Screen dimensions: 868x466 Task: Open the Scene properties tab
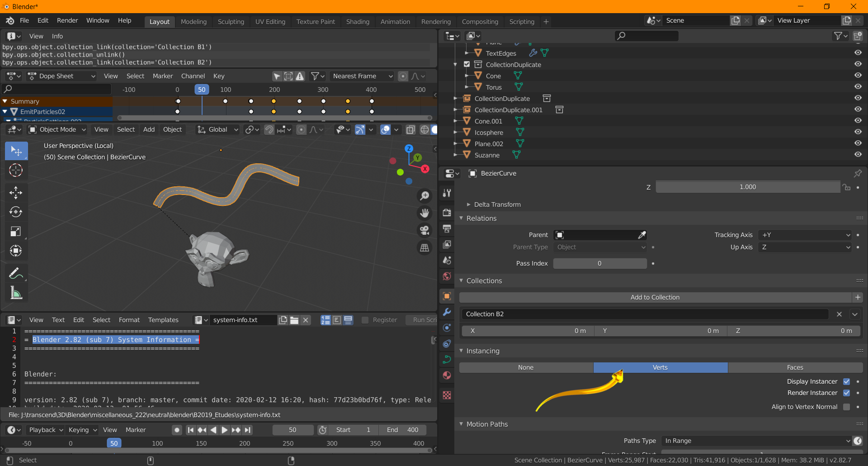tap(447, 260)
